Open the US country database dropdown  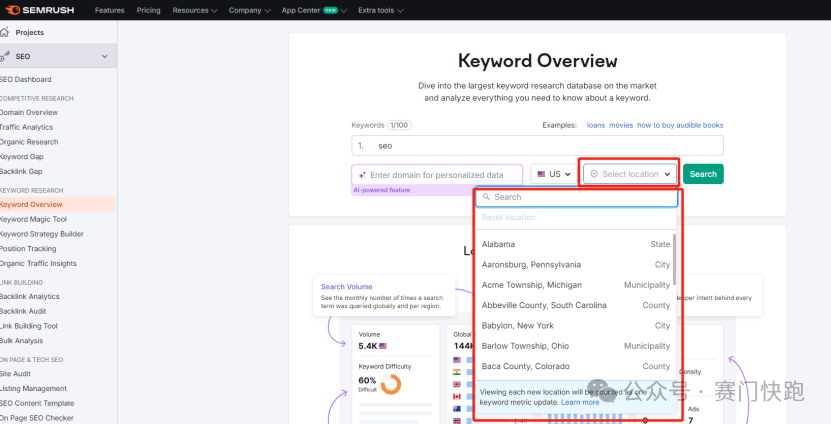[554, 174]
